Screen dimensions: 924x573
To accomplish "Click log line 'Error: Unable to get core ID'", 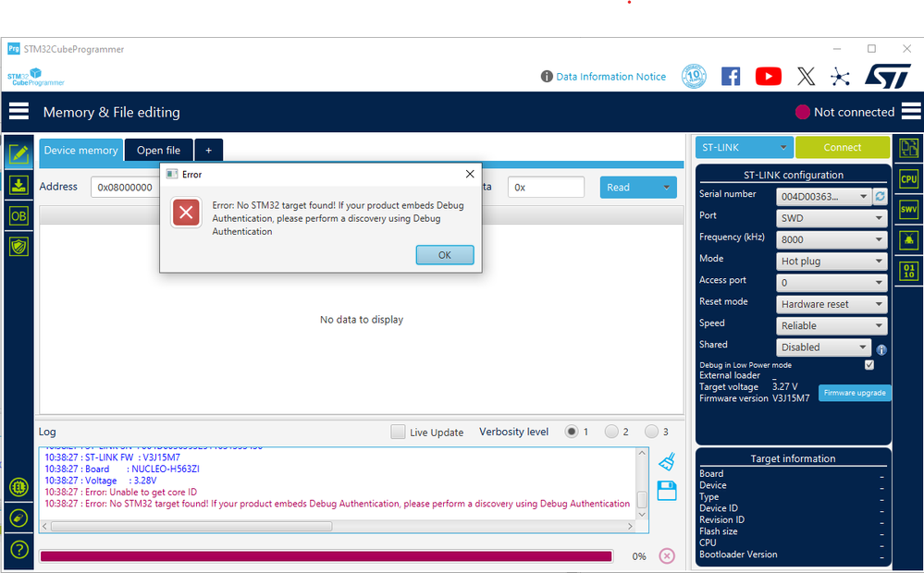I will [121, 492].
